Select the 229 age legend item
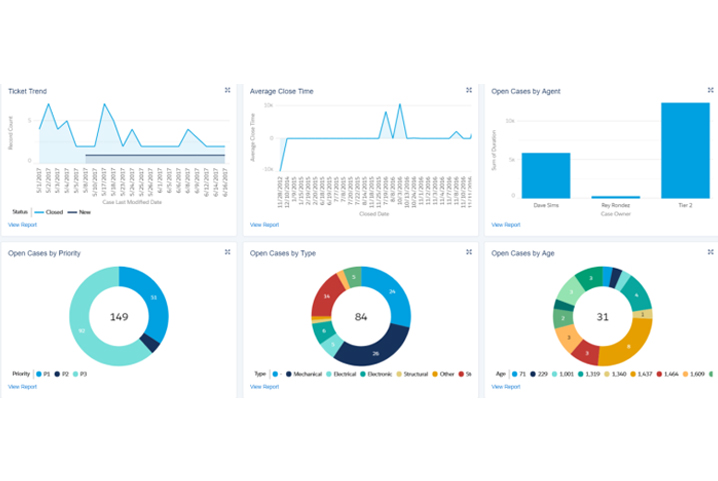The image size is (718, 481). pos(539,374)
